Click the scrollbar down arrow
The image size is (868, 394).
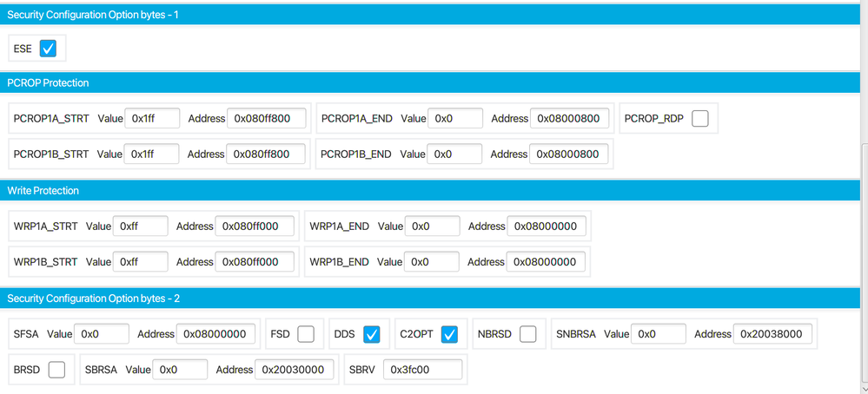pos(864,389)
